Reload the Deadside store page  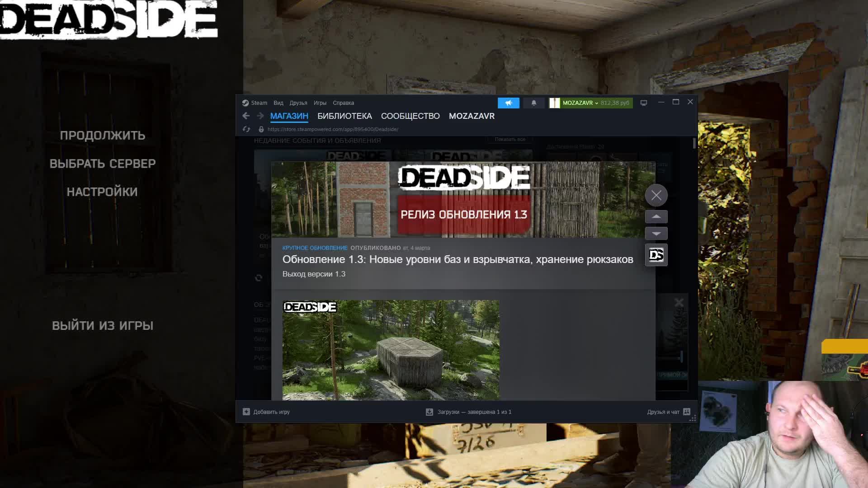[247, 129]
